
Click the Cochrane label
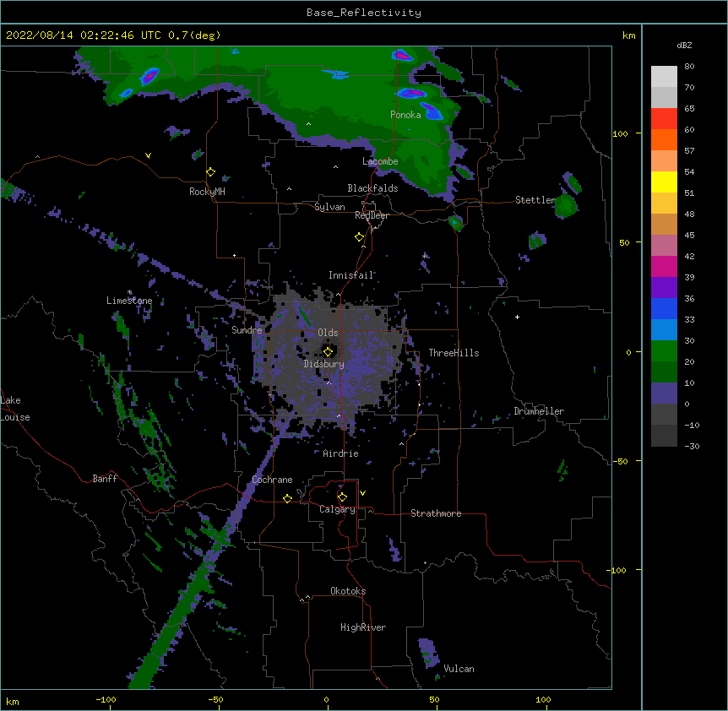pos(272,480)
